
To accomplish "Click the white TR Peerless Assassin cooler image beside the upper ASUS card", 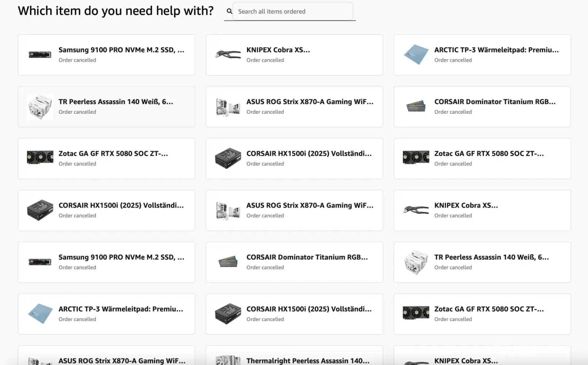I will coord(40,107).
